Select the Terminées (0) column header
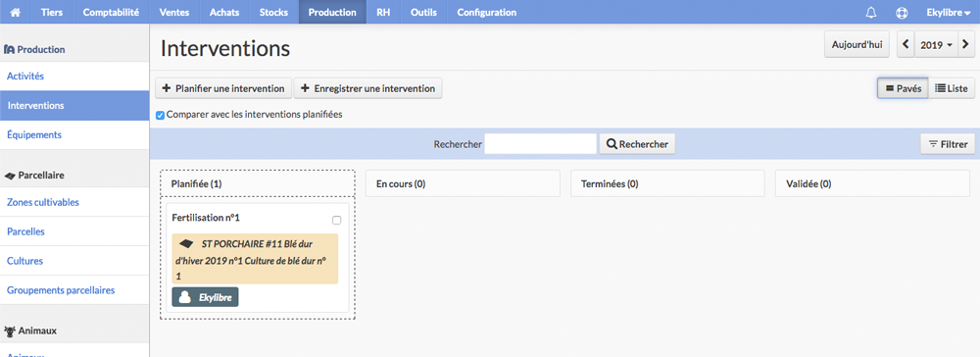This screenshot has width=980, height=357. (x=667, y=183)
